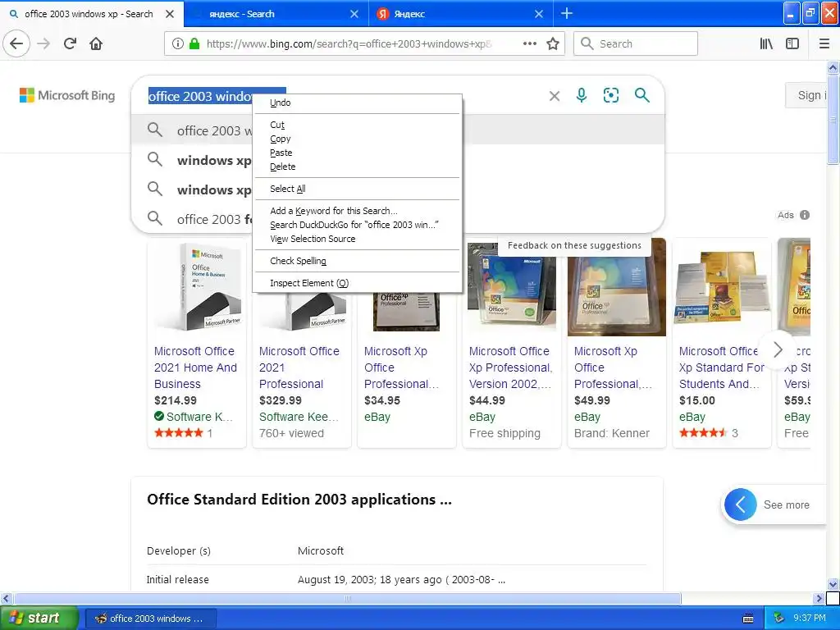Click the 'office 2003 windows' taskbar button
The image size is (840, 630).
coord(151,619)
